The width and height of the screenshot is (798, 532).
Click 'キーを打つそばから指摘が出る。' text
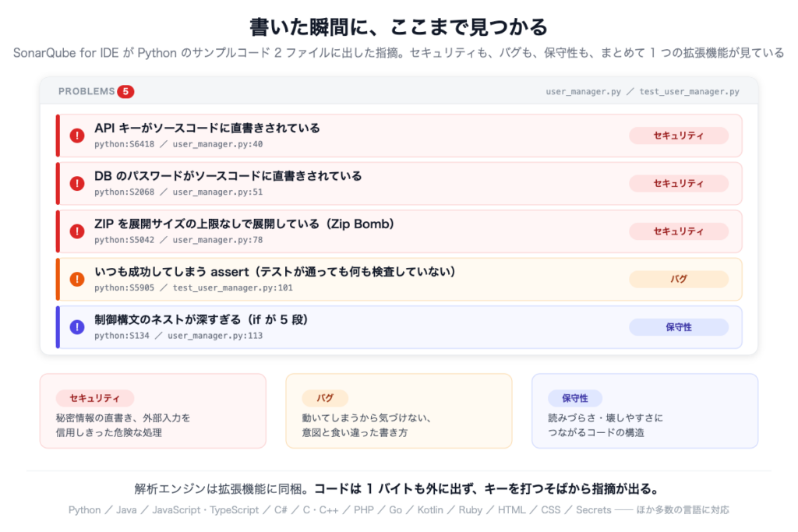[x=572, y=488]
